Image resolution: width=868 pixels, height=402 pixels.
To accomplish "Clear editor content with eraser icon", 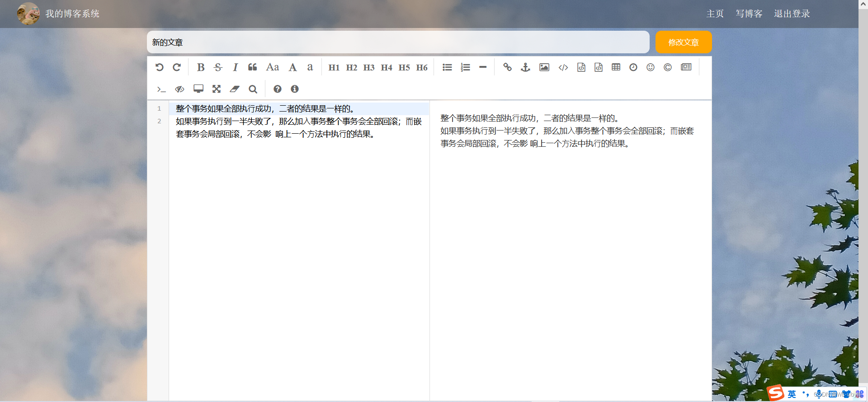I will (x=235, y=89).
